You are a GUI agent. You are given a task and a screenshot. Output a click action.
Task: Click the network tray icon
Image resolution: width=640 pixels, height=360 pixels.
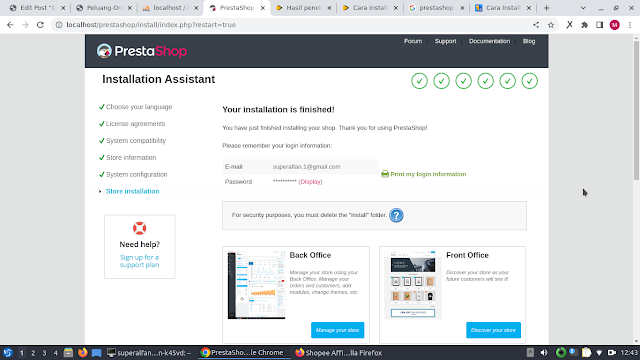[x=599, y=353]
